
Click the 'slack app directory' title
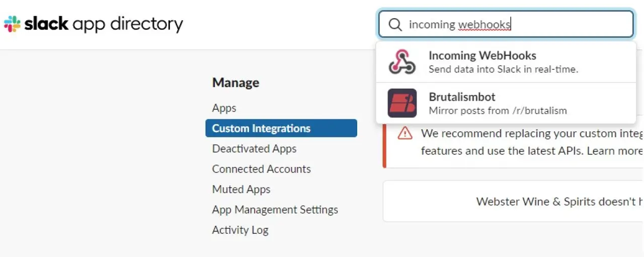click(x=104, y=24)
